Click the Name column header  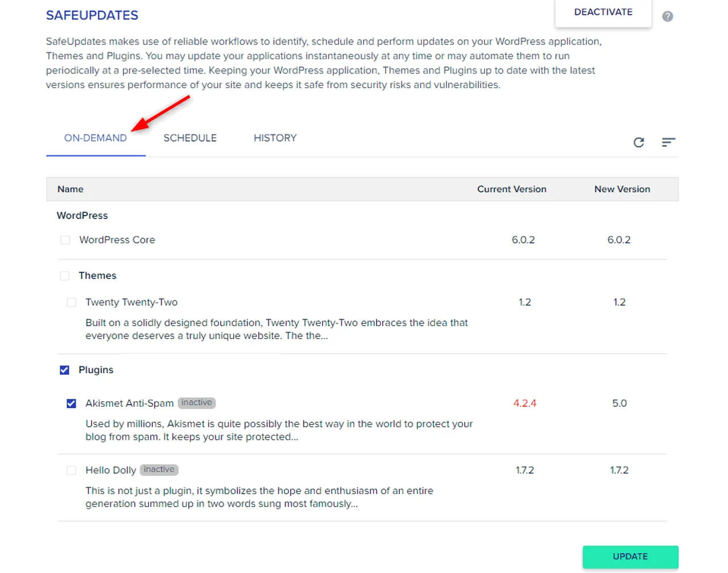(71, 189)
